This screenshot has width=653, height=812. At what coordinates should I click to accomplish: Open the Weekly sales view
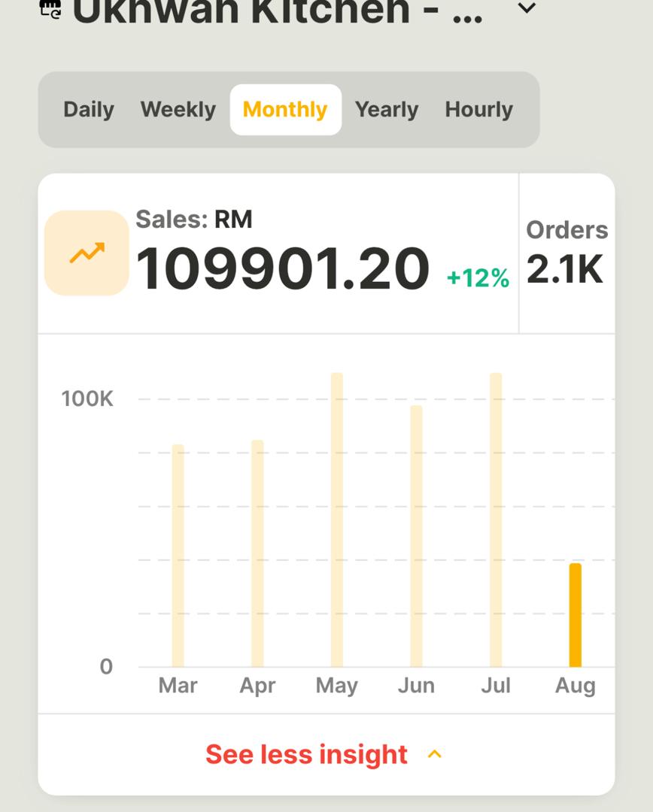tap(177, 110)
